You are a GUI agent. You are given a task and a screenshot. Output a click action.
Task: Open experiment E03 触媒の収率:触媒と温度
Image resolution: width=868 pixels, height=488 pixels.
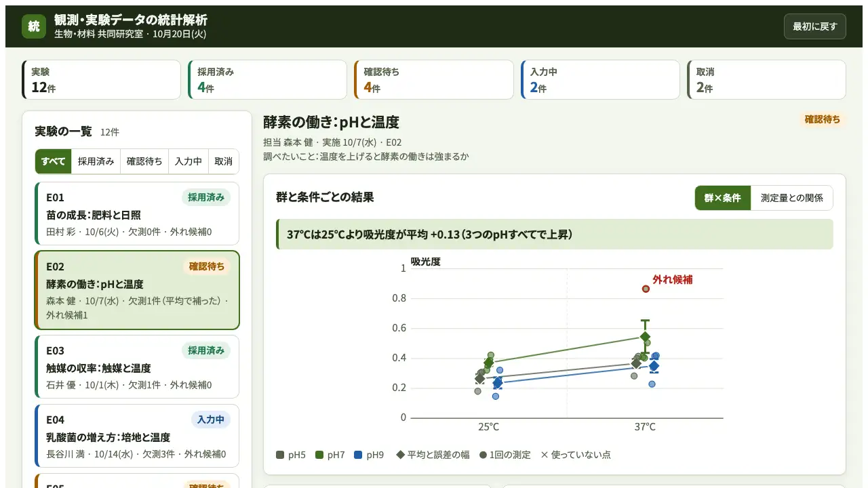point(137,367)
